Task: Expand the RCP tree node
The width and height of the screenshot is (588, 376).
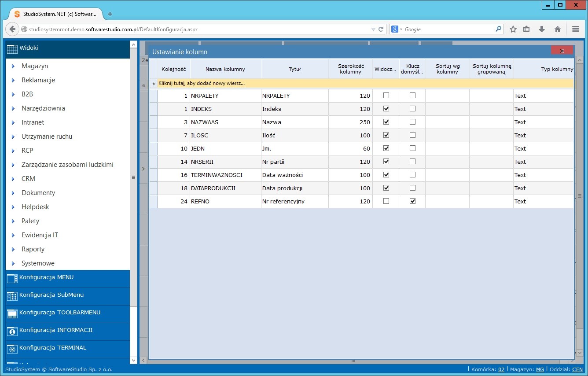Action: tap(13, 151)
